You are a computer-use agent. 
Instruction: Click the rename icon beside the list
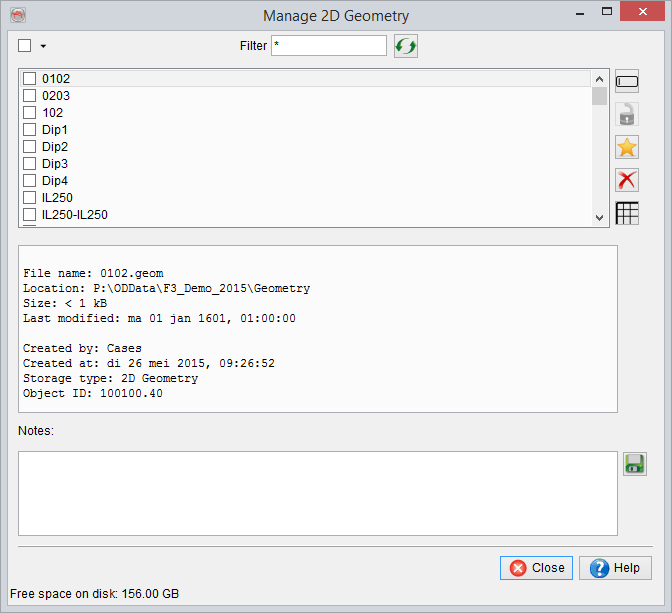[627, 82]
